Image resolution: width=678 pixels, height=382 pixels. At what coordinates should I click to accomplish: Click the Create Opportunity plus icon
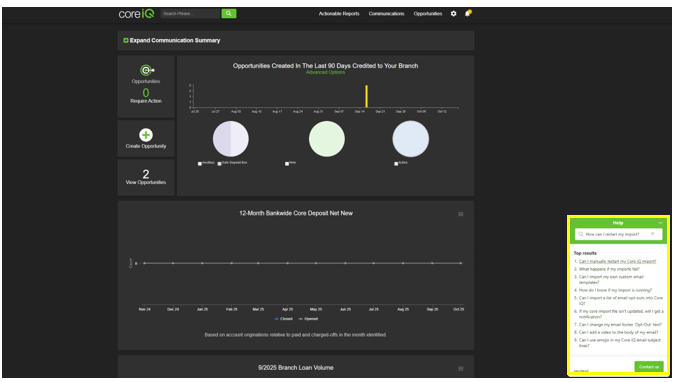(x=146, y=135)
